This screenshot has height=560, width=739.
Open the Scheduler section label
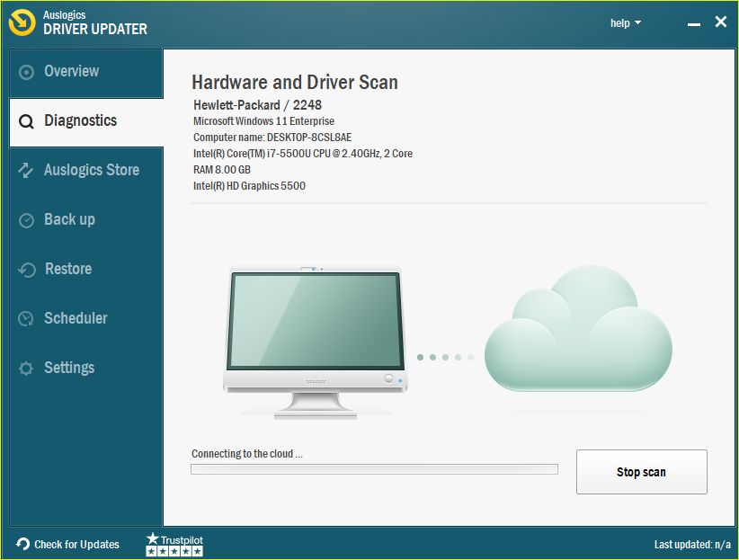76,318
